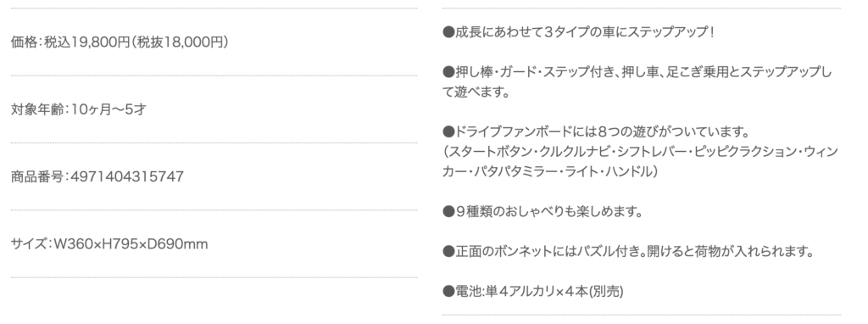The height and width of the screenshot is (324, 868).
Task: Click the line 9種類のおしゃべりも楽しめます
Action: (x=543, y=212)
